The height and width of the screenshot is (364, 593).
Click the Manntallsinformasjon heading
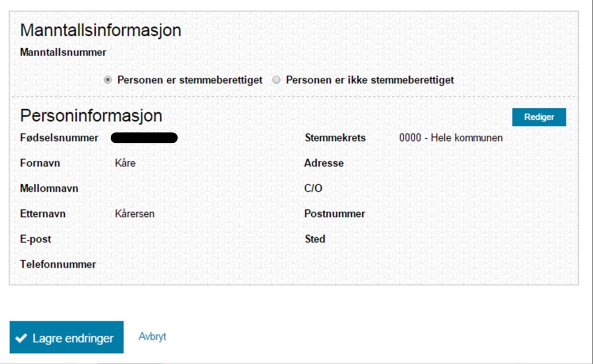click(100, 30)
